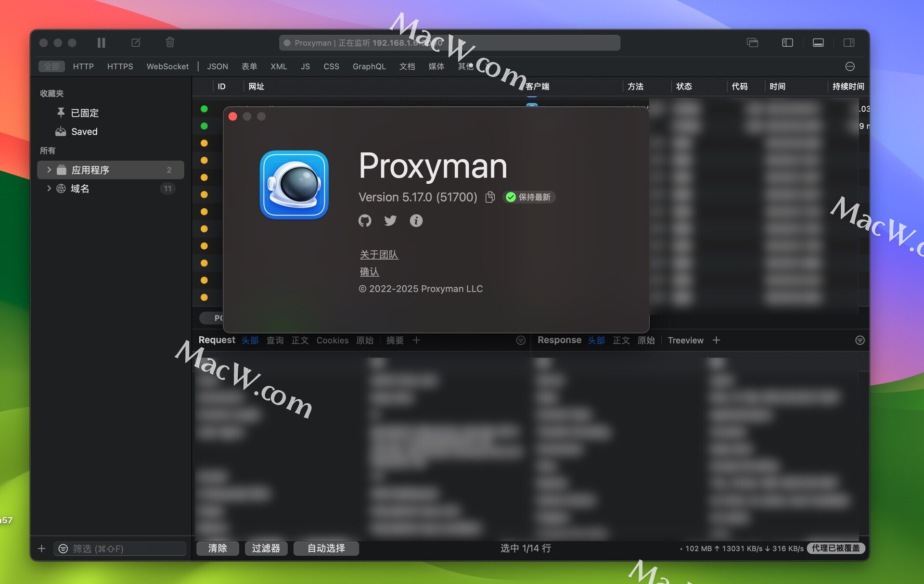Open Request panel options circle icon
Image resolution: width=924 pixels, height=584 pixels.
521,340
